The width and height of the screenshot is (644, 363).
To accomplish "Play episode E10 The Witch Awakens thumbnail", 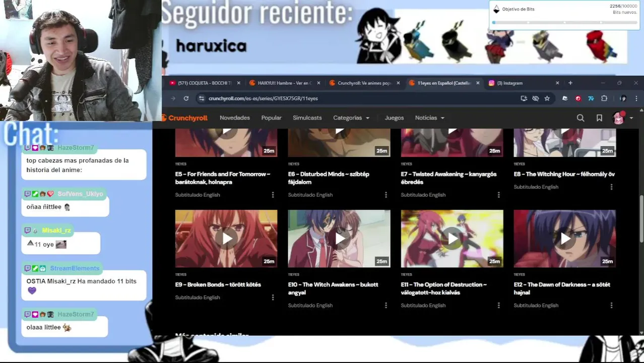I will (339, 238).
